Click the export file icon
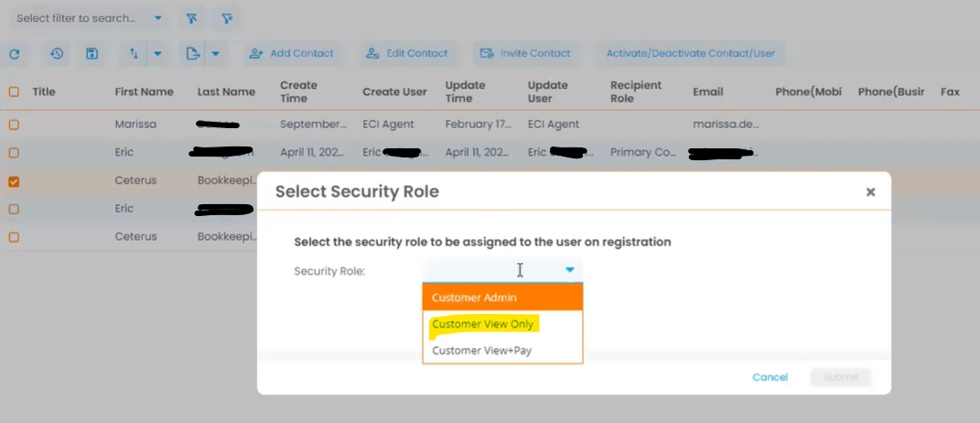The image size is (980, 423). pyautogui.click(x=192, y=54)
